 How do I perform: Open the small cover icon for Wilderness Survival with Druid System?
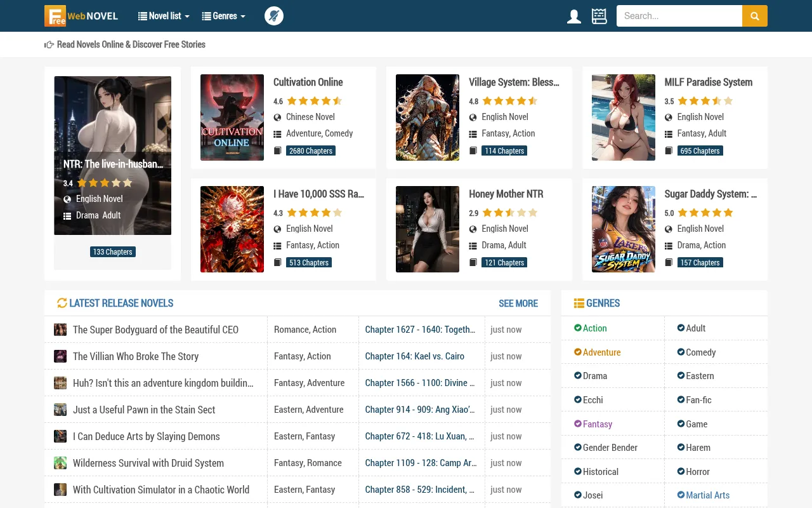[x=60, y=463]
